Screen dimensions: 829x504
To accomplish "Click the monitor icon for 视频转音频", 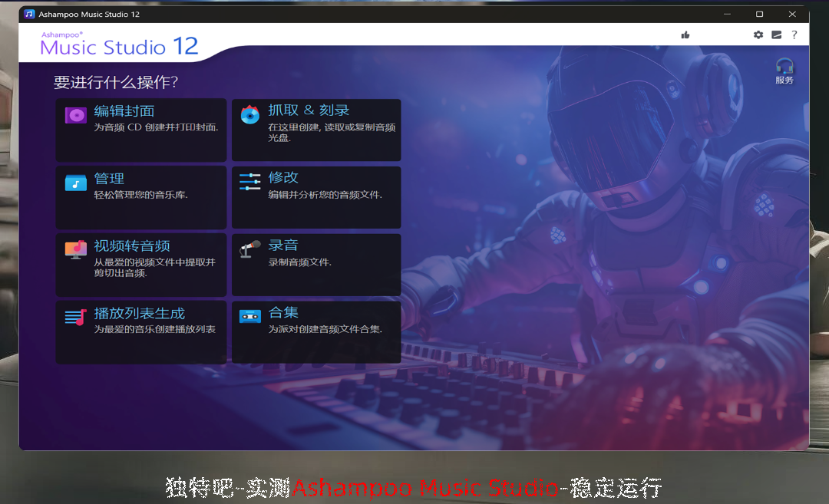I will (76, 249).
